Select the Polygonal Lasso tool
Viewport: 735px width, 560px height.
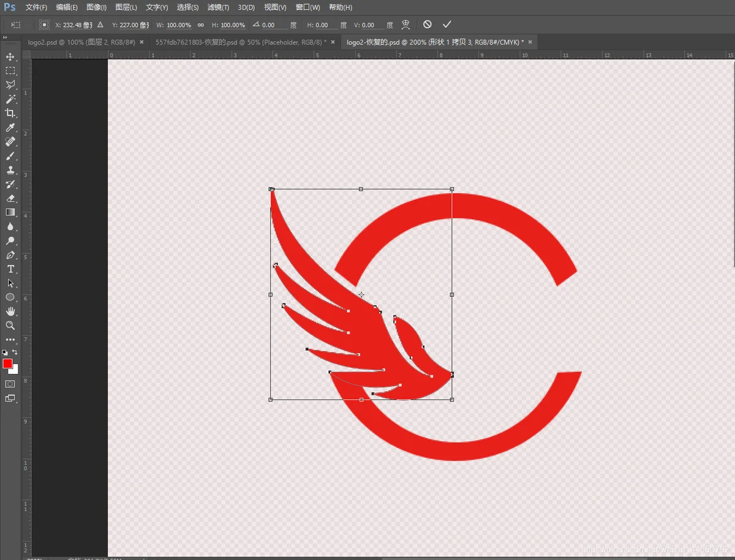(x=10, y=85)
